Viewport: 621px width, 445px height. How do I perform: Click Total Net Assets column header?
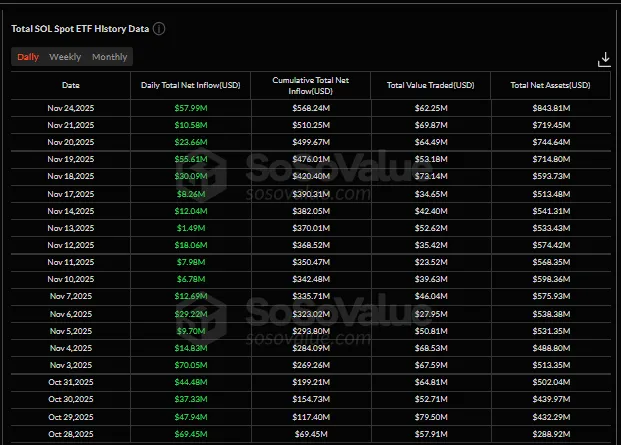(549, 86)
